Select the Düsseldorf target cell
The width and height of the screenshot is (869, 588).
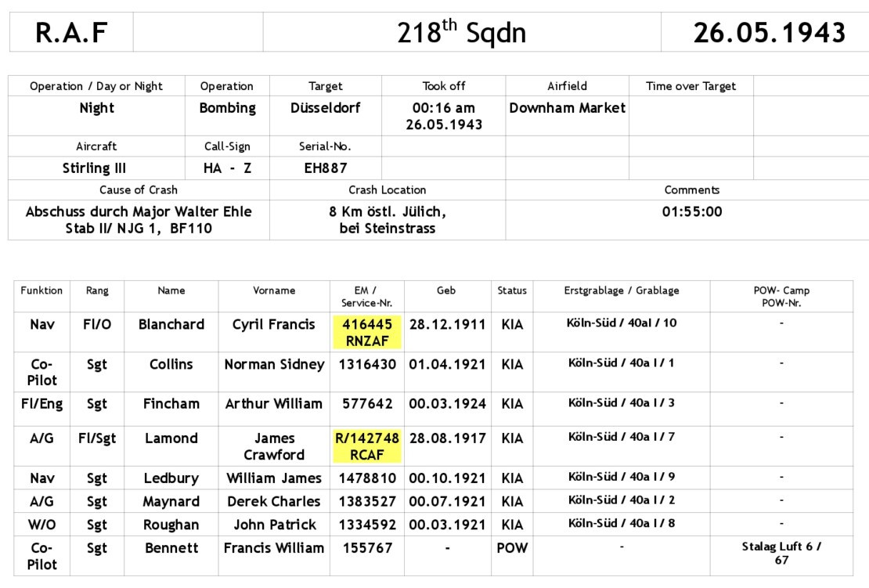[325, 108]
